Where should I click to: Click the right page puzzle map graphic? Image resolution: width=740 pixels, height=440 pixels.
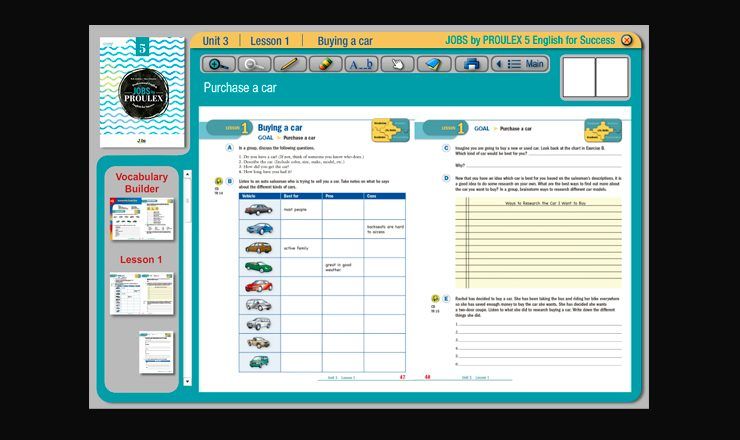(x=603, y=130)
